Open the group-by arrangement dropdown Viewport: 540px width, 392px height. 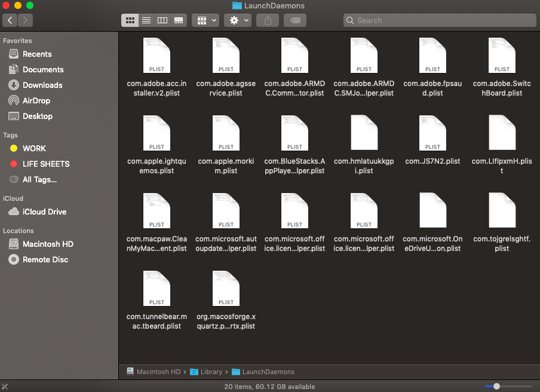[205, 20]
